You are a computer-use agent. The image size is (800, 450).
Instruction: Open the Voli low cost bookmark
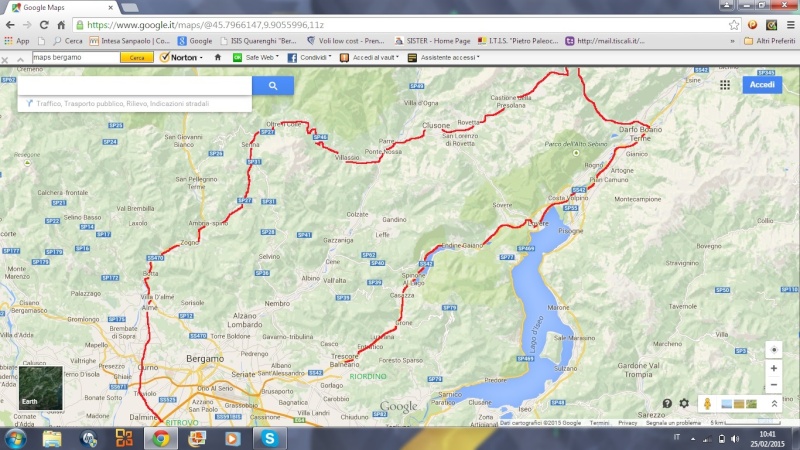345,41
